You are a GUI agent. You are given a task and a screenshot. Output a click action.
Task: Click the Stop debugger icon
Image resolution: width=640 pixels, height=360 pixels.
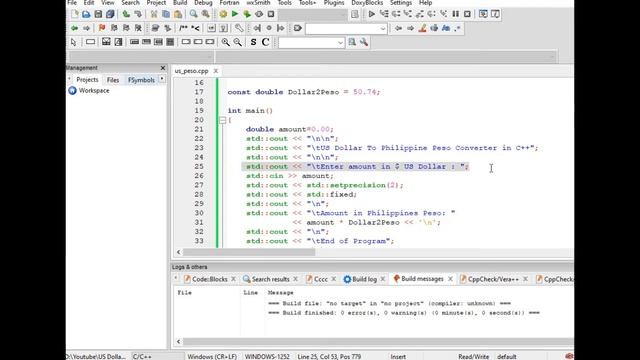[467, 14]
